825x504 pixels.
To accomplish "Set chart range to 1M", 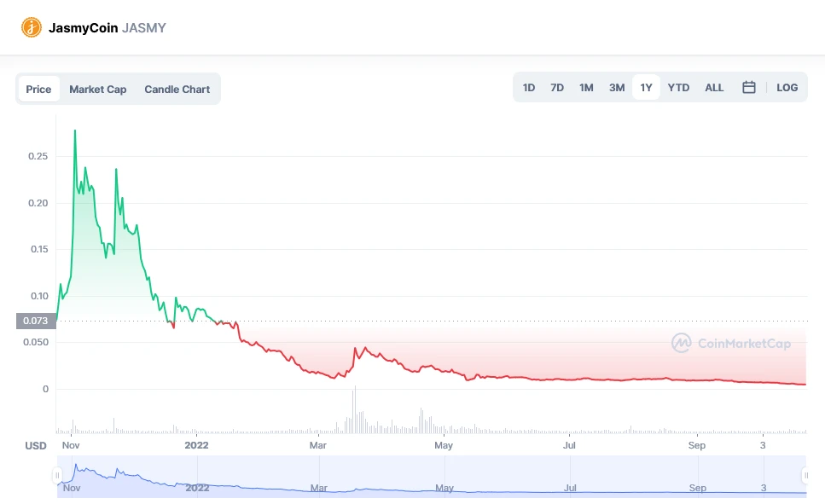I will [586, 87].
